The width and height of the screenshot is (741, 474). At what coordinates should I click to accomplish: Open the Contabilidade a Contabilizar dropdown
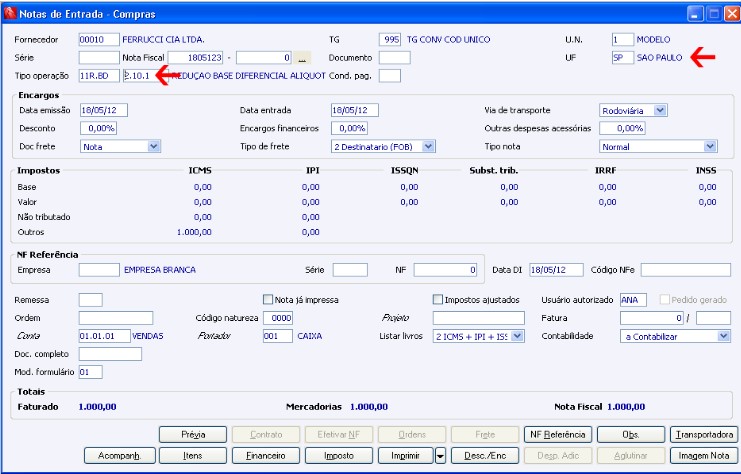(x=724, y=336)
